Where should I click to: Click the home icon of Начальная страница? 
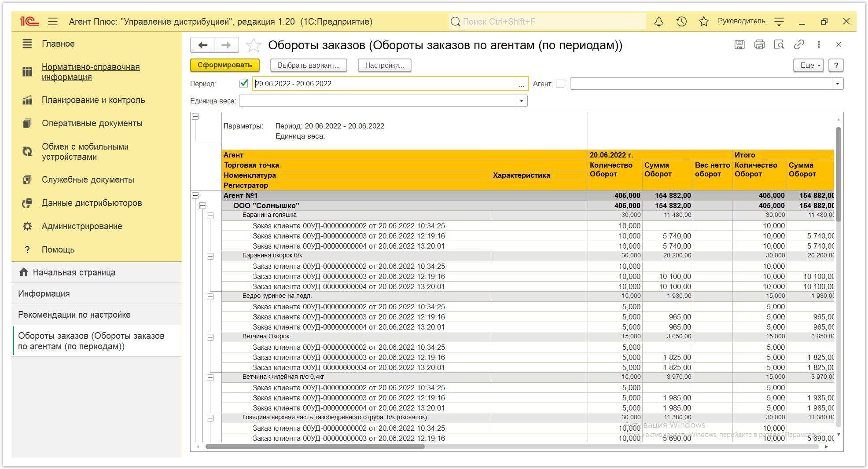point(24,272)
